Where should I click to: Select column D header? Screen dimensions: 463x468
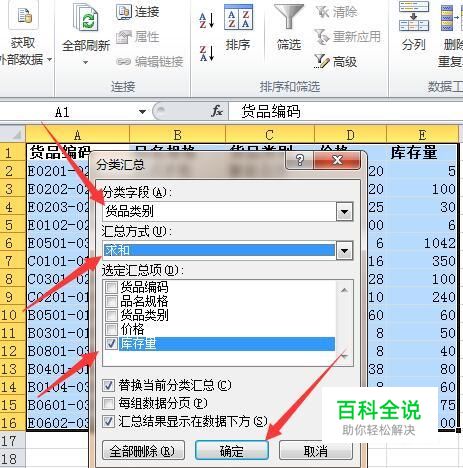(x=350, y=135)
